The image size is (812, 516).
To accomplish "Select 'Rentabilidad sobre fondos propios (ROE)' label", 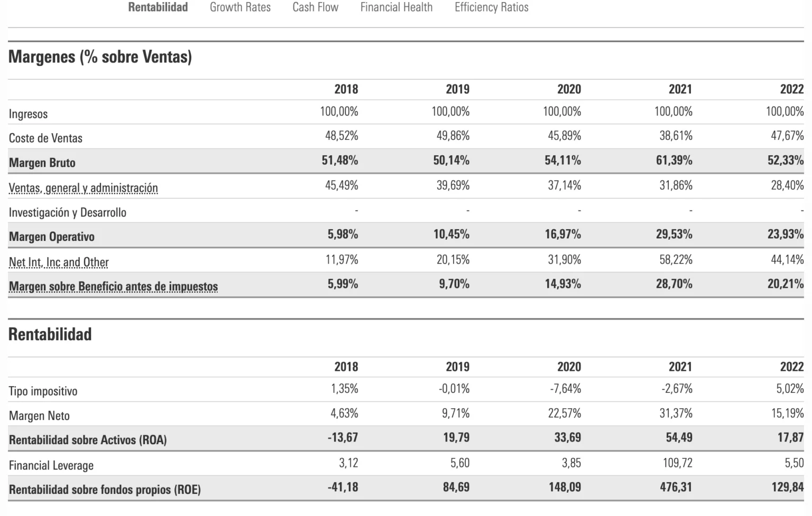I will point(105,490).
